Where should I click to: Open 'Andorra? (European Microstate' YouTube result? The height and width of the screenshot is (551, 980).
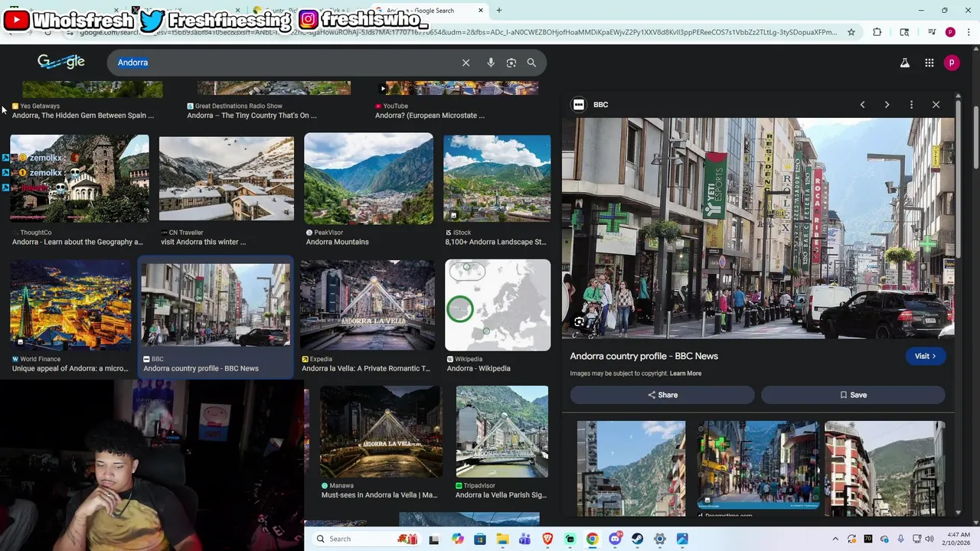click(430, 116)
